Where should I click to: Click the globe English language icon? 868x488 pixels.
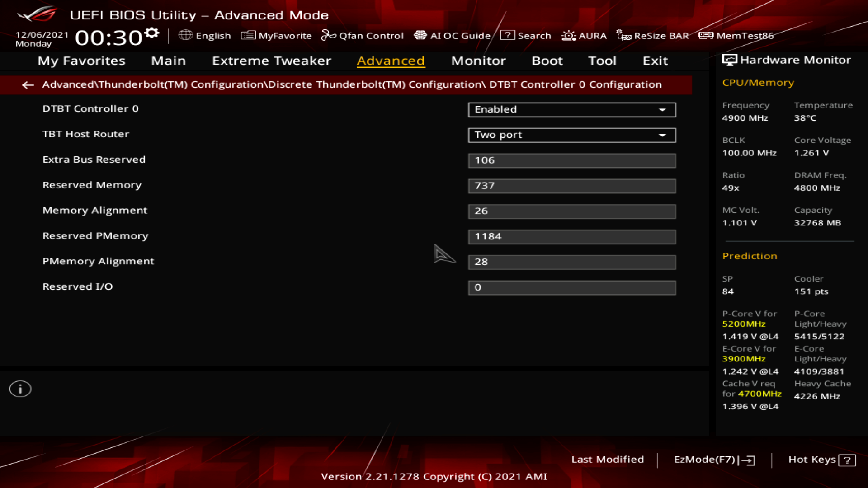click(x=185, y=35)
